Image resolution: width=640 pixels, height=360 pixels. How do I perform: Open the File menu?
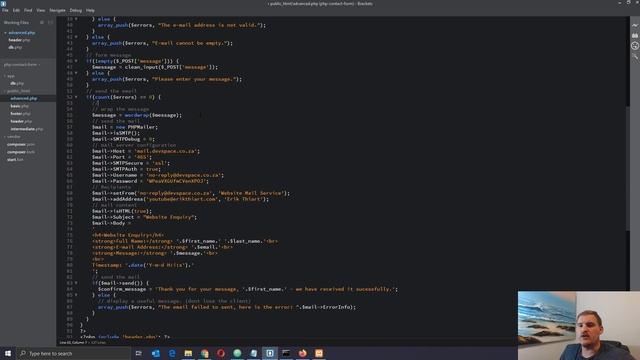tap(5, 10)
